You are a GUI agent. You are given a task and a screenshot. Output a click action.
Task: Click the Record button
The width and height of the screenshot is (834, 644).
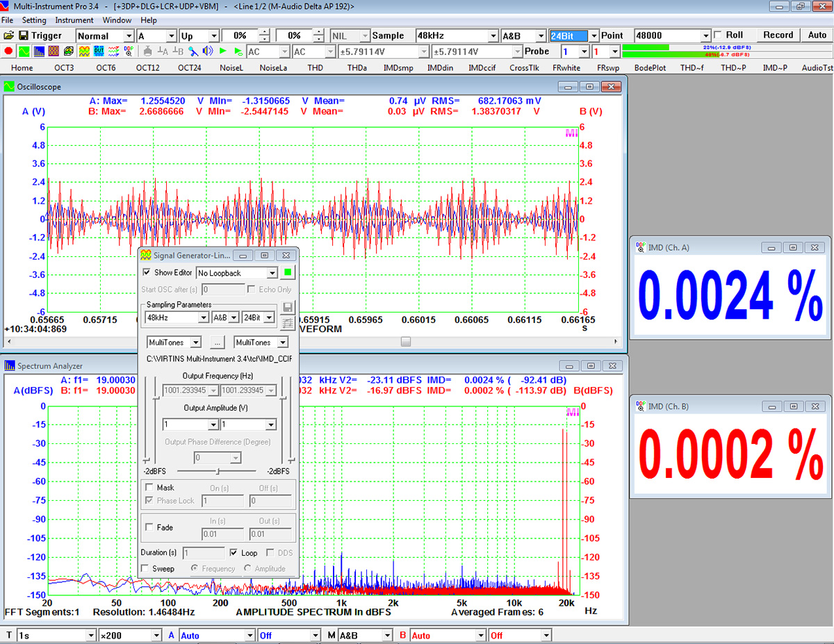pyautogui.click(x=778, y=35)
